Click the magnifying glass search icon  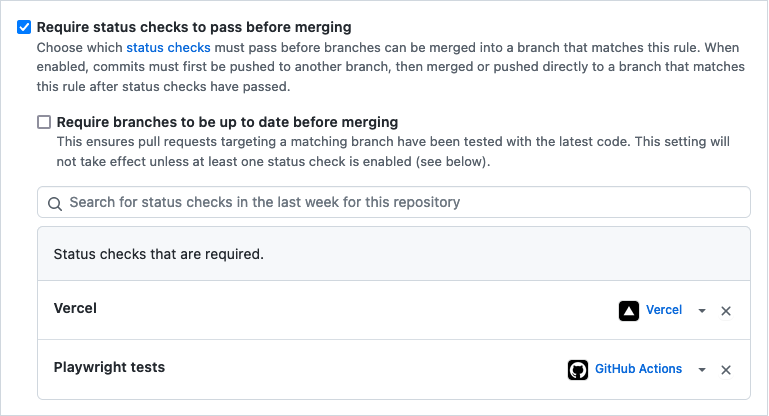(x=54, y=203)
